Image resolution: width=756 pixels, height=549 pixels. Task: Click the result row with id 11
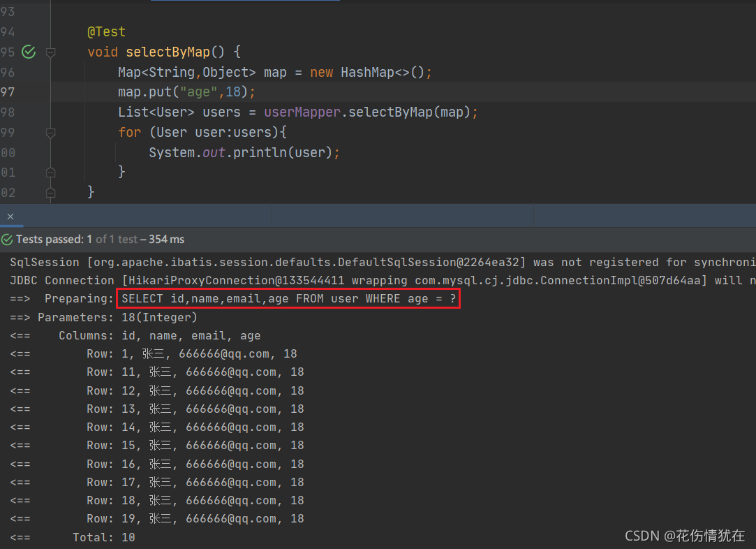tap(156, 372)
